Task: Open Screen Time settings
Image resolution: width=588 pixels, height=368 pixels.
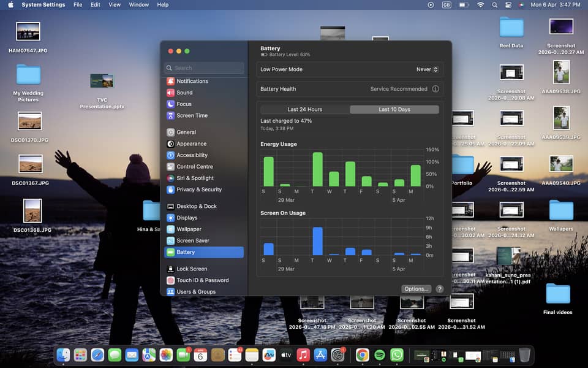Action: tap(192, 115)
